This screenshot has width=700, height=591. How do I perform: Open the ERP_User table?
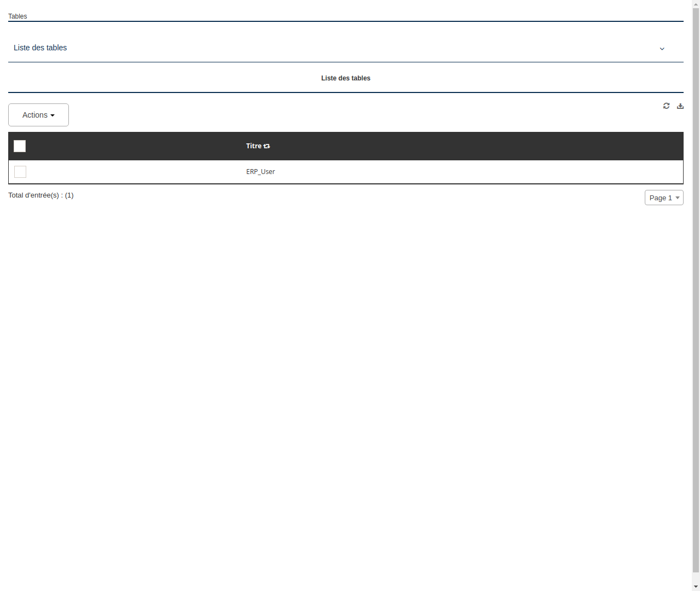(260, 171)
